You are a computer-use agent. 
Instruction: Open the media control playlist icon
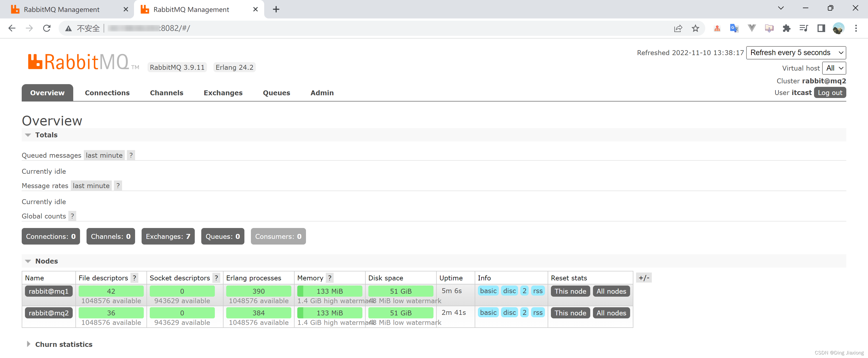[x=804, y=28]
